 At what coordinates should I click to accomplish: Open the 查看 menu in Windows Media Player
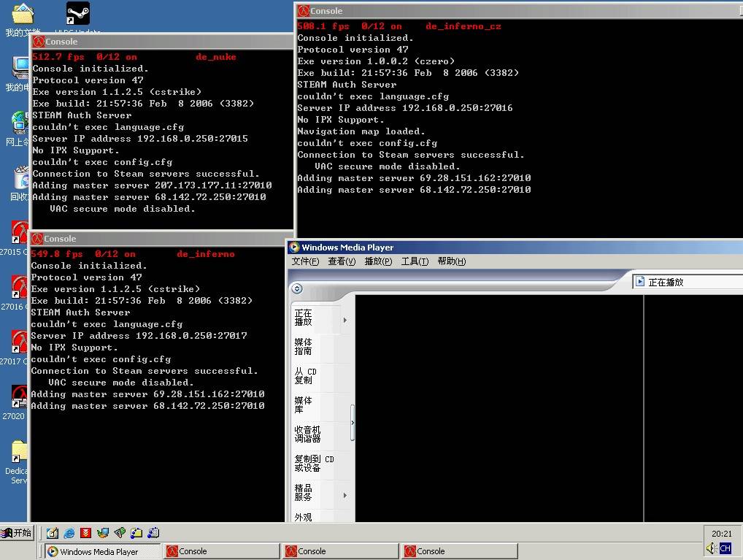pos(342,261)
